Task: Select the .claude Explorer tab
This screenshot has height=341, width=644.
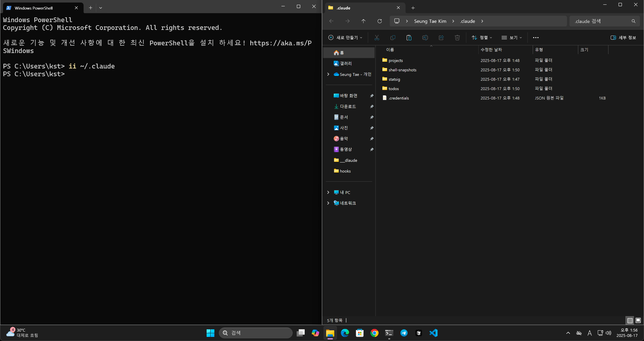Action: pos(365,8)
